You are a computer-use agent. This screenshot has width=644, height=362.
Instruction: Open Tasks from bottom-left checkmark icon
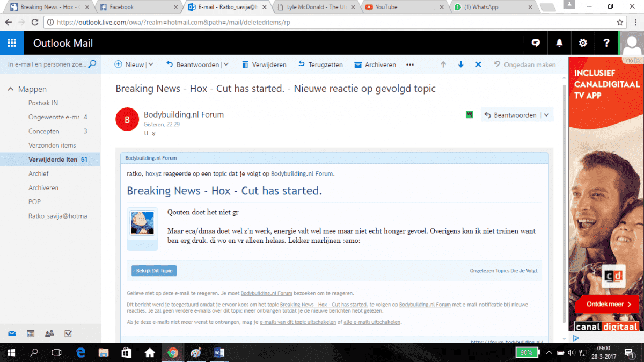coord(68,334)
